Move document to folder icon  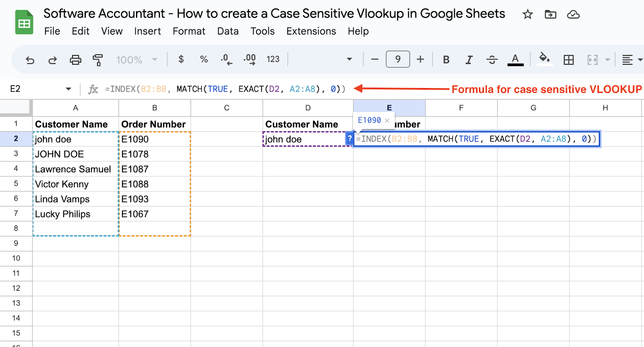point(550,14)
